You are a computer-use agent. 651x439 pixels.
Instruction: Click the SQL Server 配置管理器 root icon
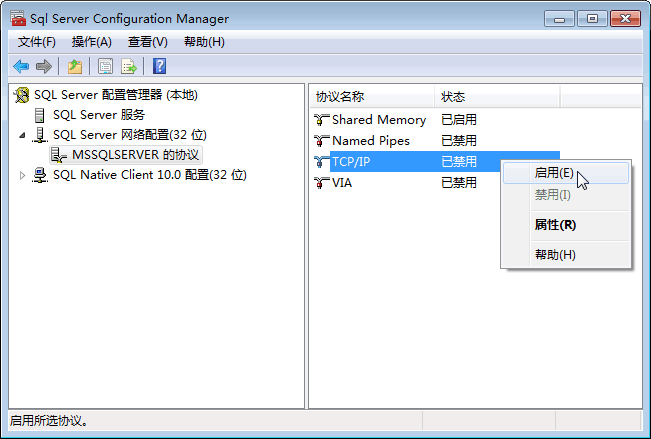pos(21,95)
